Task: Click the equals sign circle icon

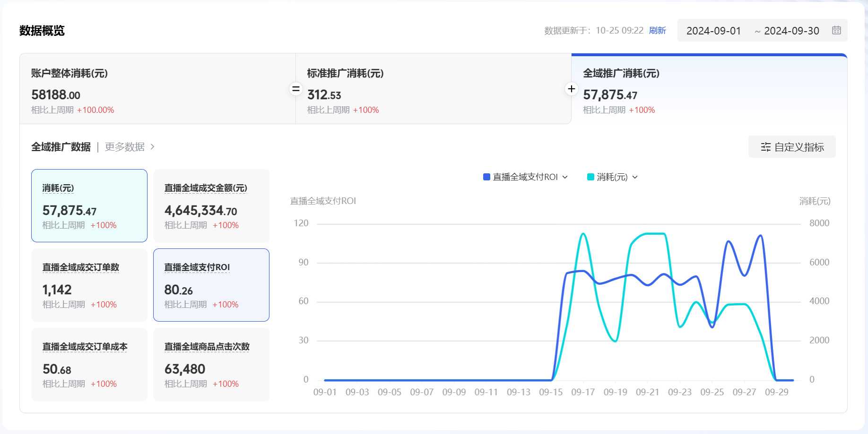Action: click(296, 89)
